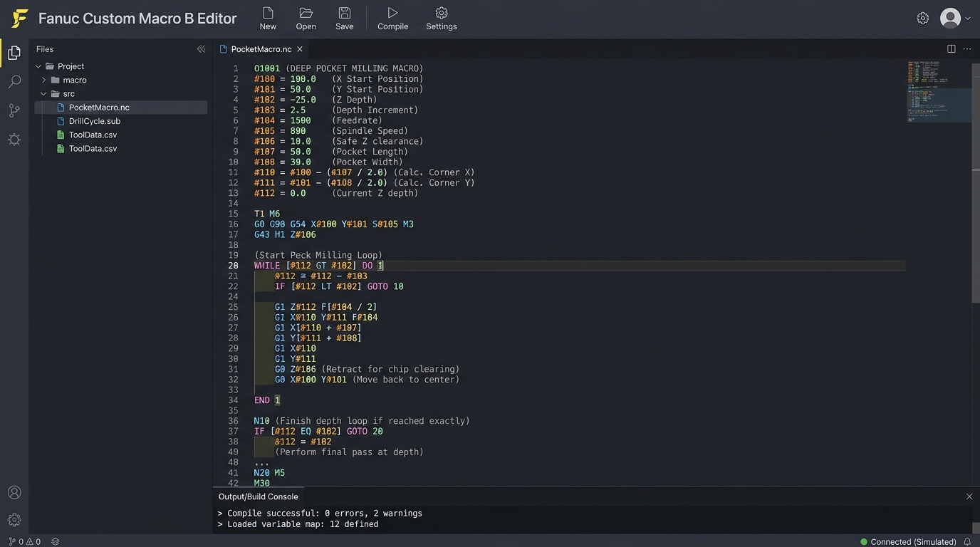Click line number 20 in the gutter
Image resolution: width=980 pixels, height=547 pixels.
[233, 266]
